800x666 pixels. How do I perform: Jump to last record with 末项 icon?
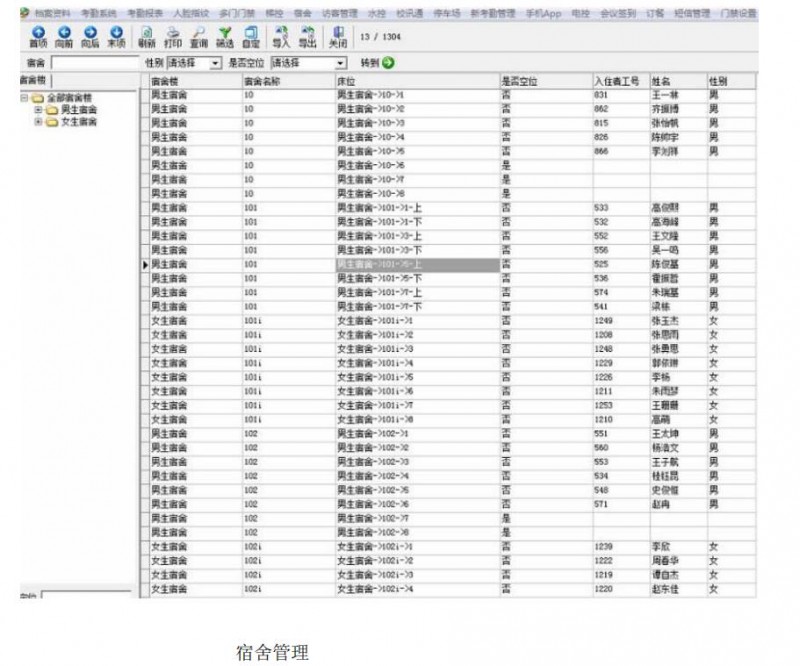pyautogui.click(x=116, y=37)
